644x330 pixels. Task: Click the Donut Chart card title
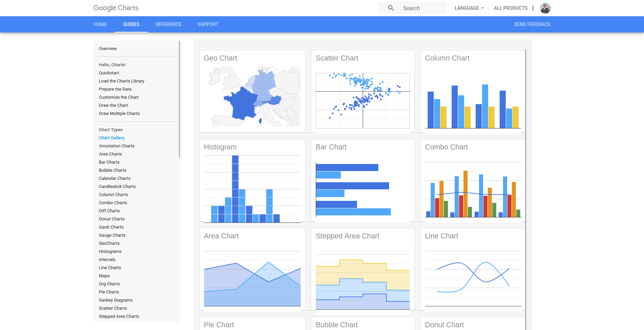pyautogui.click(x=444, y=325)
